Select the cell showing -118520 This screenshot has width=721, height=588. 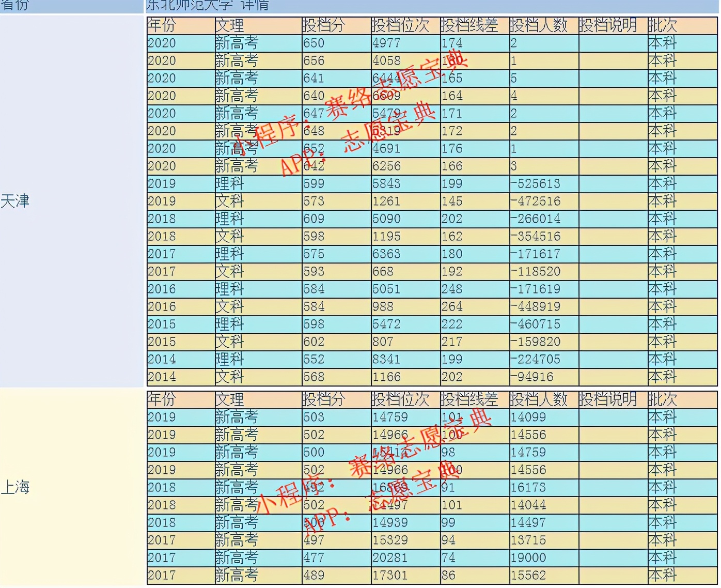pos(544,271)
